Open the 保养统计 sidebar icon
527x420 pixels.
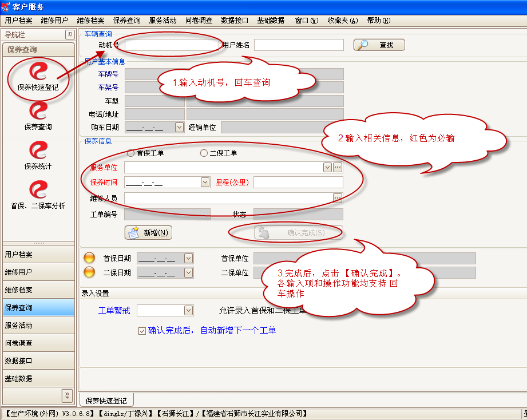38,151
